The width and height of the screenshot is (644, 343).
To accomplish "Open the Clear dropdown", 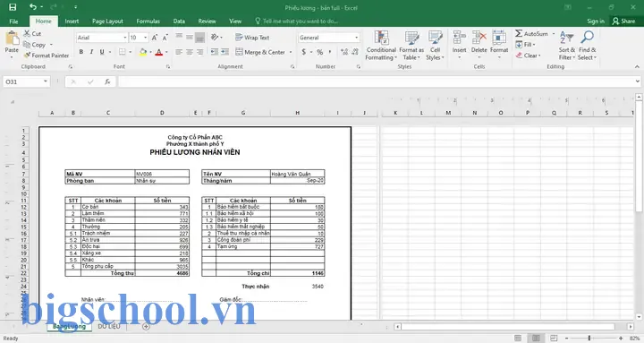I will [529, 56].
